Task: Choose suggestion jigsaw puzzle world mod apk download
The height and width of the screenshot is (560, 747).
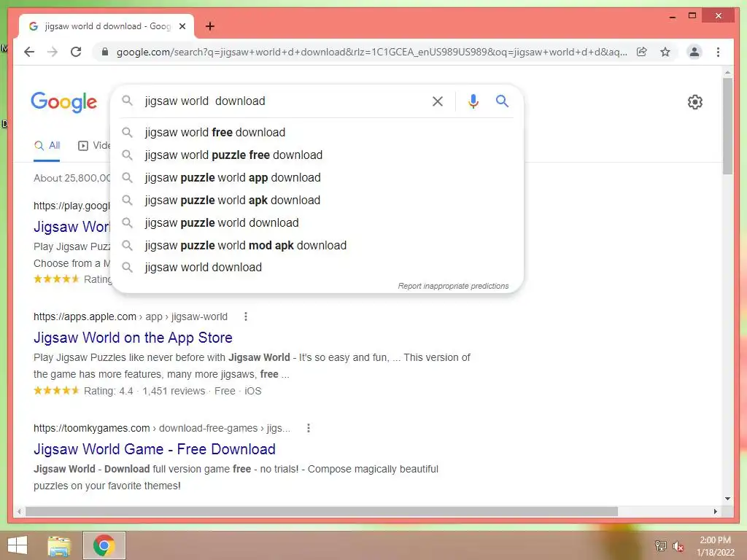Action: click(x=317, y=245)
